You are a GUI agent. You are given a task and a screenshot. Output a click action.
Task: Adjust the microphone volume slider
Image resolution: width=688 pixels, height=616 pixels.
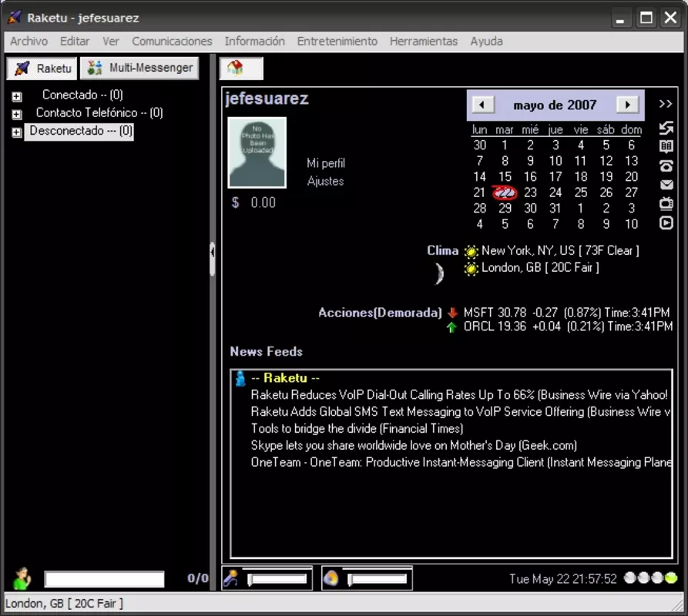(x=277, y=580)
